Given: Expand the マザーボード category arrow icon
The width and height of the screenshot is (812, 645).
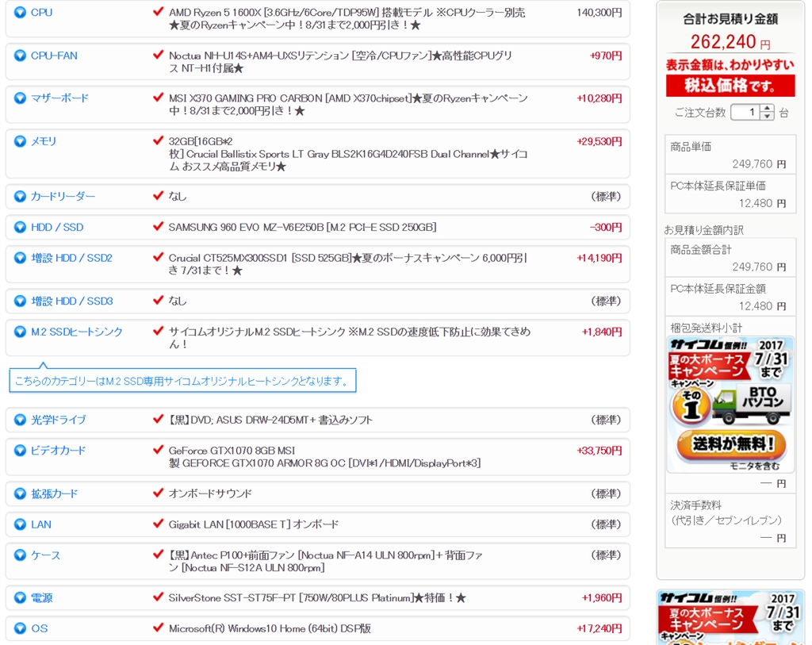Looking at the screenshot, I should [20, 98].
